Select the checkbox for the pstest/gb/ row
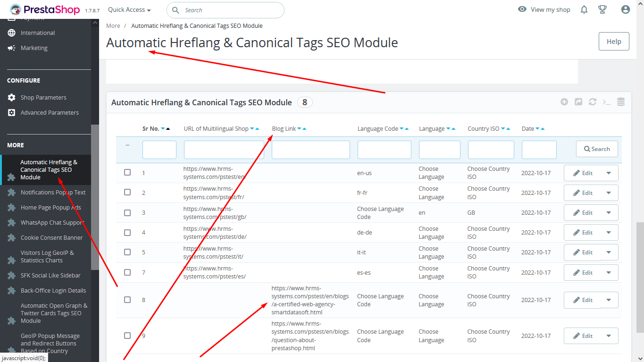This screenshot has height=362, width=644. 127,212
